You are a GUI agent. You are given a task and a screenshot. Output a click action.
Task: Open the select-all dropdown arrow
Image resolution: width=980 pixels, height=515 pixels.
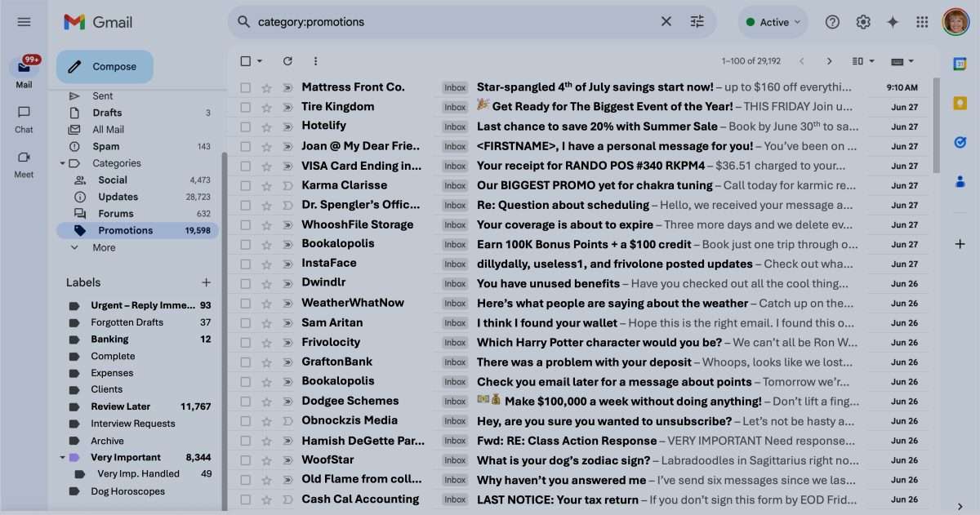click(x=260, y=61)
